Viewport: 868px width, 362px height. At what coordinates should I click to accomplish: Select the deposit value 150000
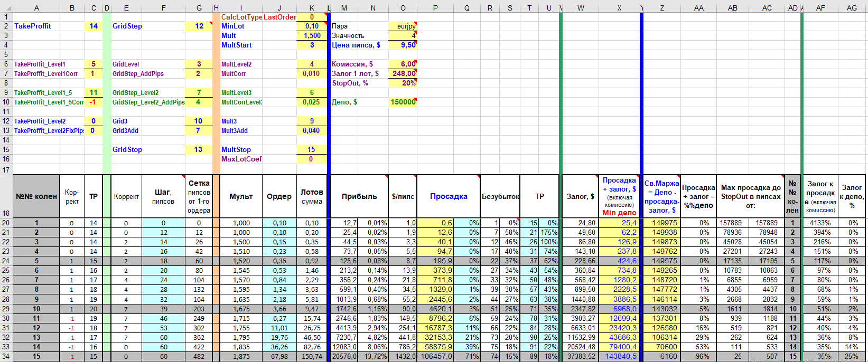pyautogui.click(x=403, y=102)
